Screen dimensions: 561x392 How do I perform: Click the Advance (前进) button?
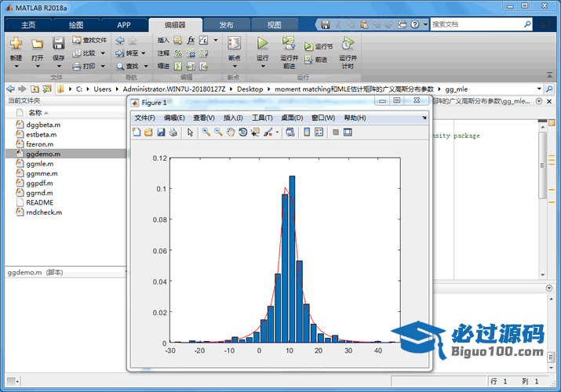click(315, 60)
